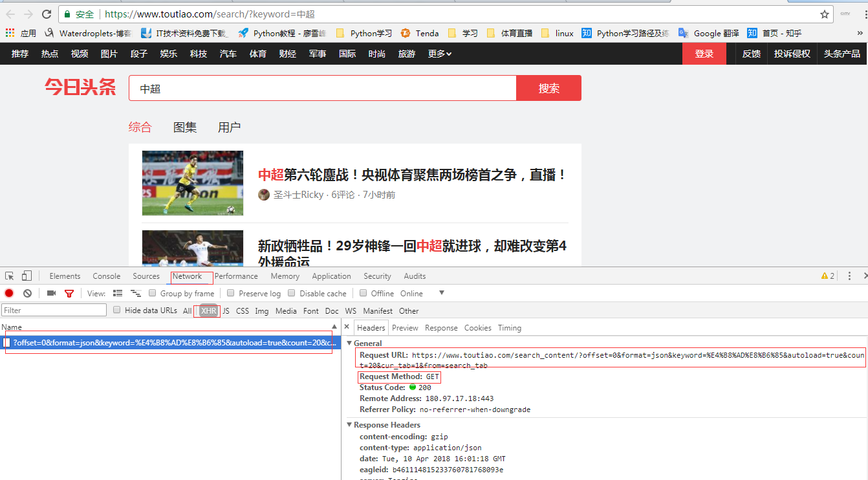Select the Img request type filter

261,311
